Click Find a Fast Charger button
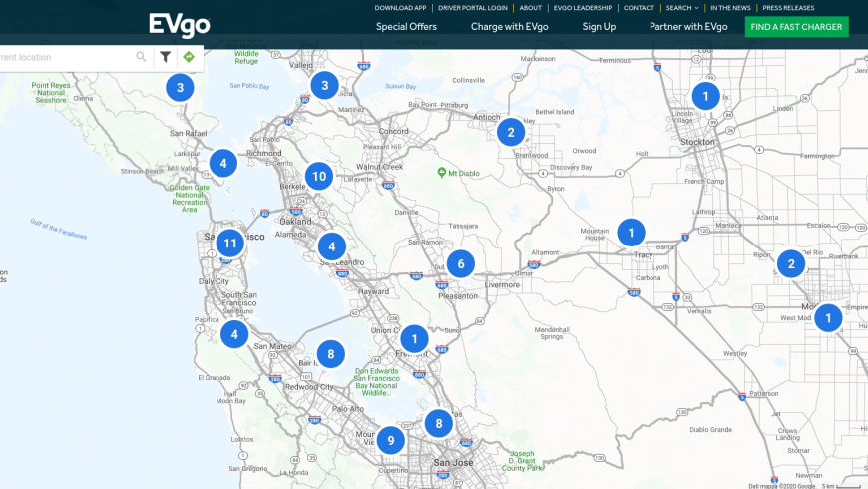Image resolution: width=868 pixels, height=489 pixels. click(796, 27)
